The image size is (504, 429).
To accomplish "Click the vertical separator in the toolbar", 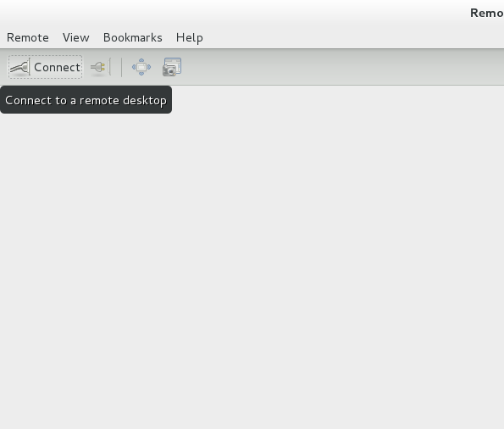I will 121,67.
